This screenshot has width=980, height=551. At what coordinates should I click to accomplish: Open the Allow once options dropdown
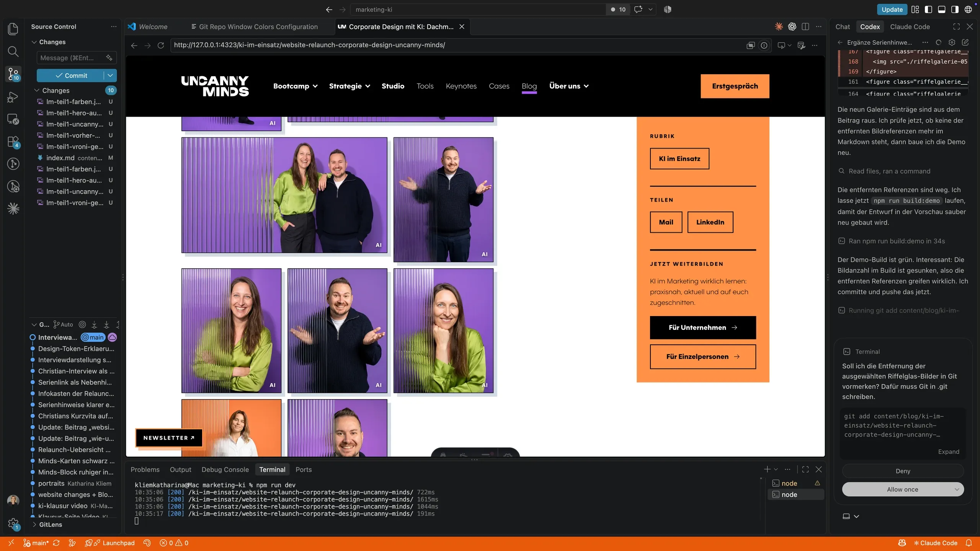pyautogui.click(x=957, y=489)
